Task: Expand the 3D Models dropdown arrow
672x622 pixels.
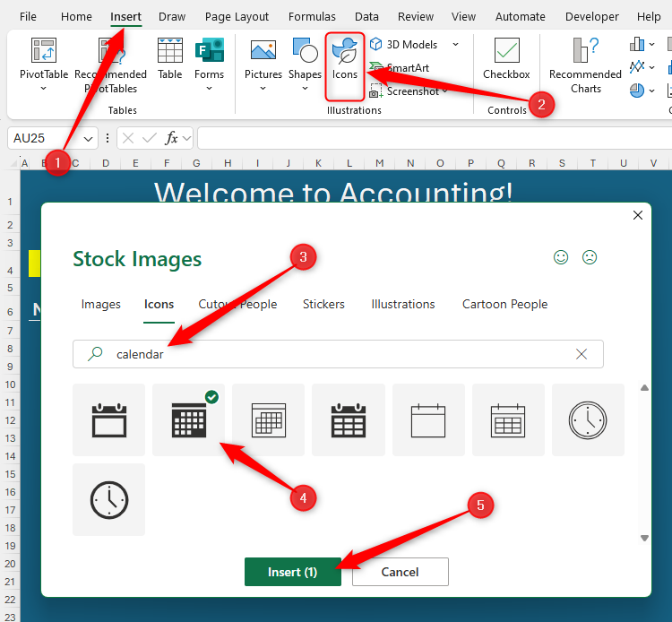Action: (x=455, y=45)
